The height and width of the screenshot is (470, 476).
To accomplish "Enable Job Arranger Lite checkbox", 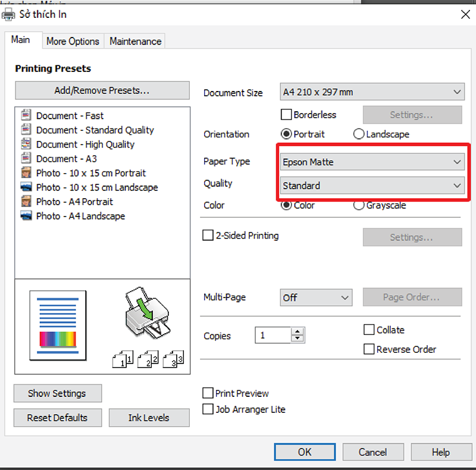I will pyautogui.click(x=208, y=409).
